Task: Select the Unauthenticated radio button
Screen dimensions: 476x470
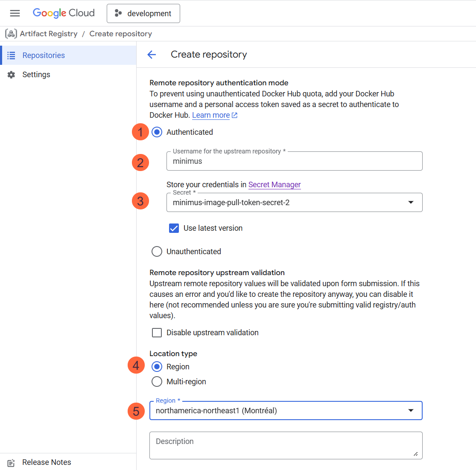Action: [157, 251]
